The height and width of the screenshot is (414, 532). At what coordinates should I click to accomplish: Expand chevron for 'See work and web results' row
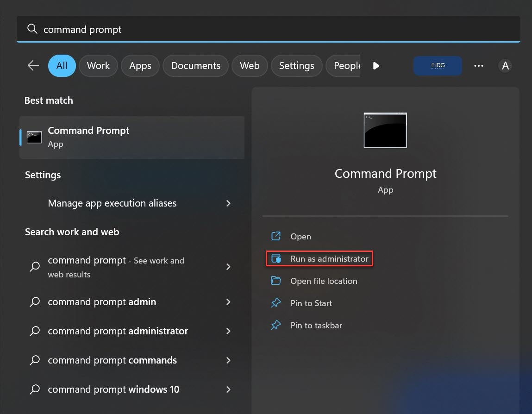click(228, 267)
